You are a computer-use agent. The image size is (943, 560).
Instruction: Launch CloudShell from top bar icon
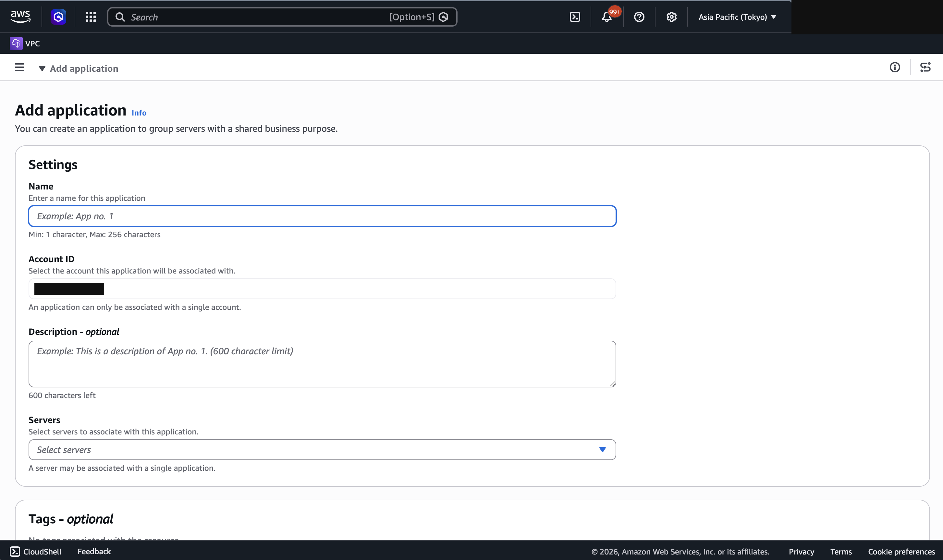(x=575, y=17)
